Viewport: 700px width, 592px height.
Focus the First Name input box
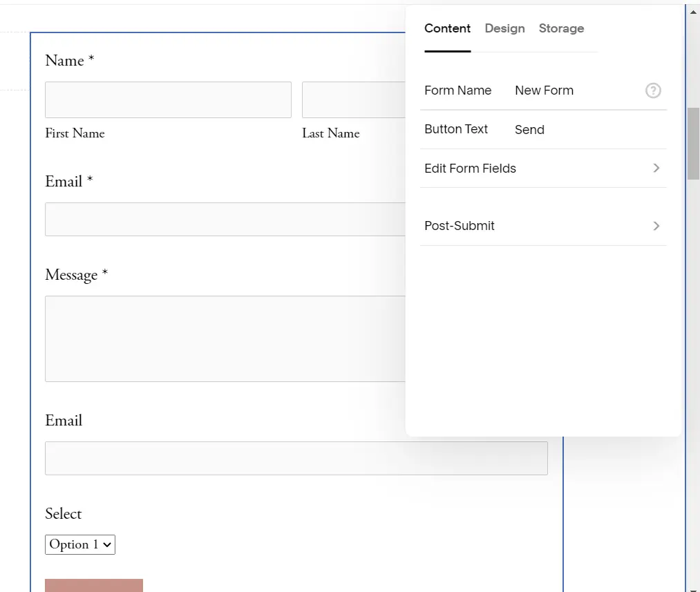[x=168, y=99]
